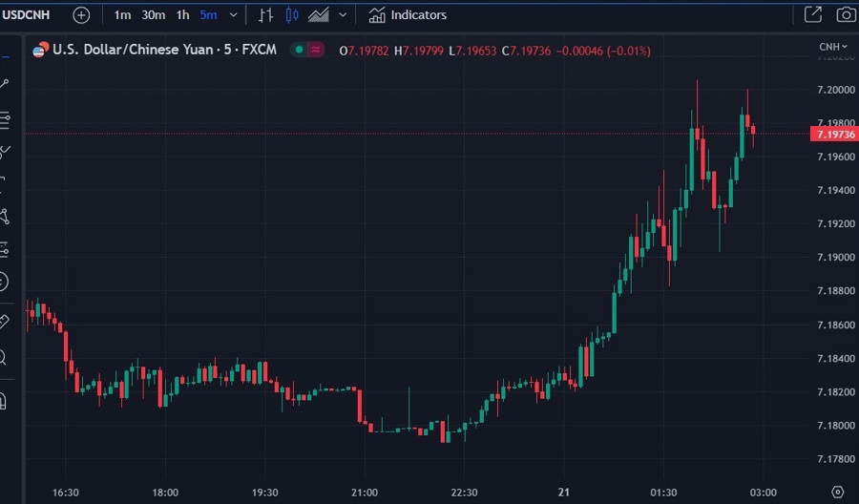Choose the area chart style
The image size is (859, 504).
click(x=318, y=14)
